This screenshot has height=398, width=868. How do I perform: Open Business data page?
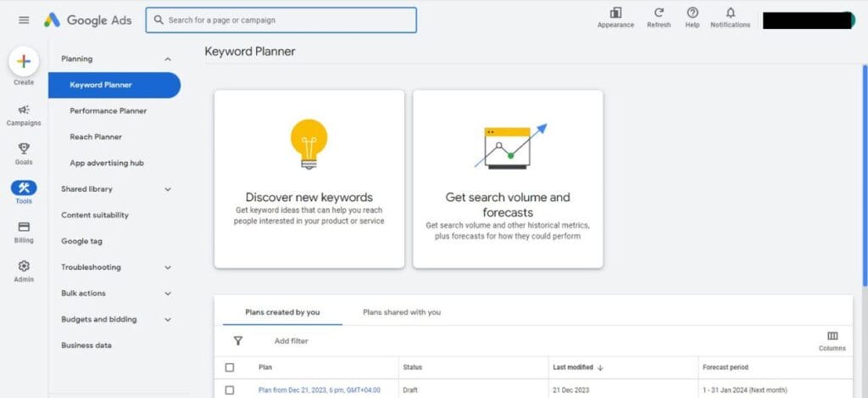86,345
